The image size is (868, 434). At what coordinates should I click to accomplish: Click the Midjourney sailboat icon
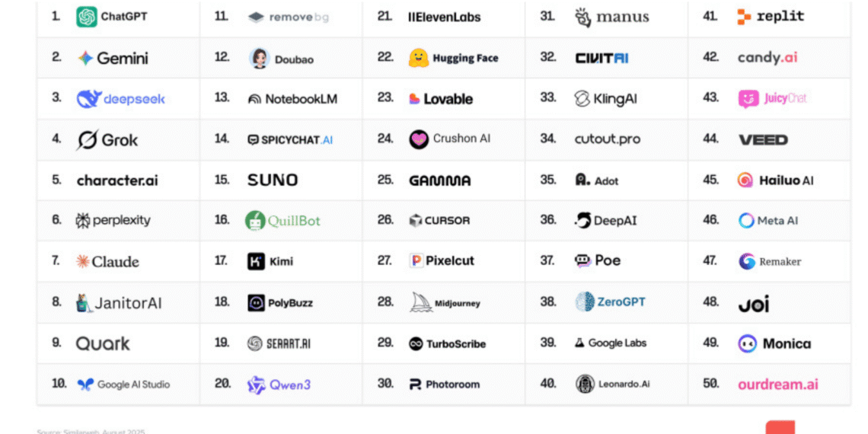[420, 302]
